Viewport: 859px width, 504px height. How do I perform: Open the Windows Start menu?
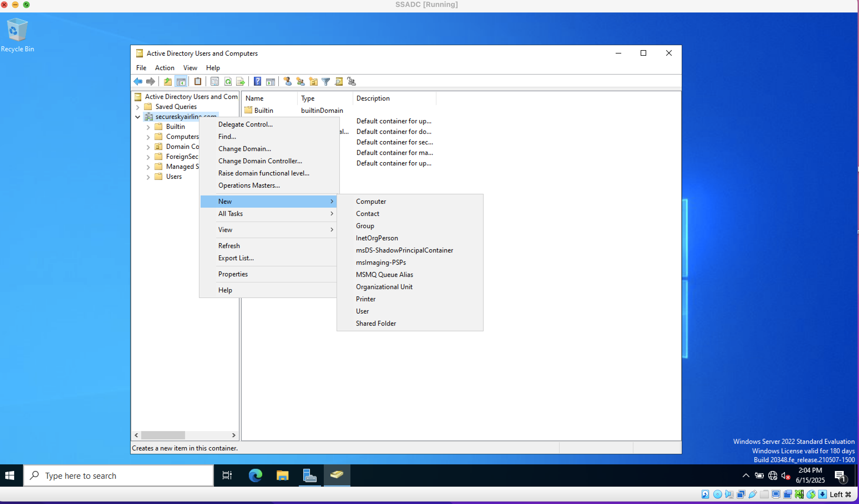tap(10, 475)
